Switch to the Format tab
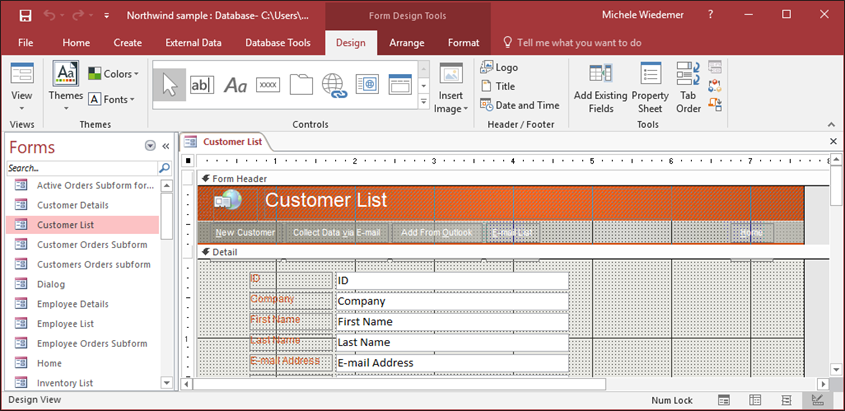 pyautogui.click(x=463, y=43)
